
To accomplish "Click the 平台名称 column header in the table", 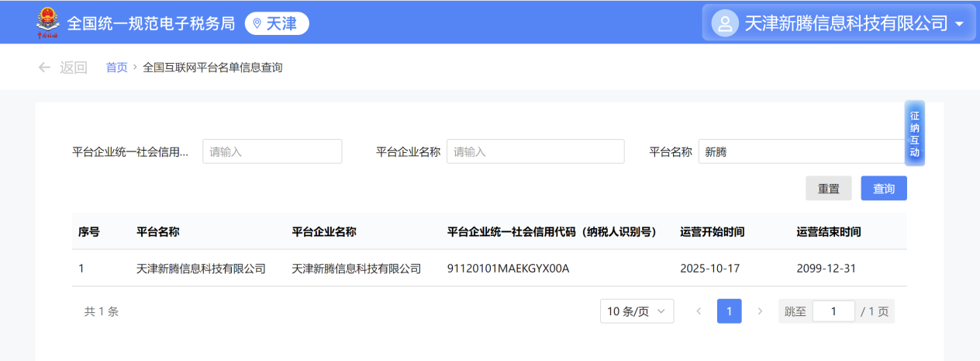I will click(158, 231).
